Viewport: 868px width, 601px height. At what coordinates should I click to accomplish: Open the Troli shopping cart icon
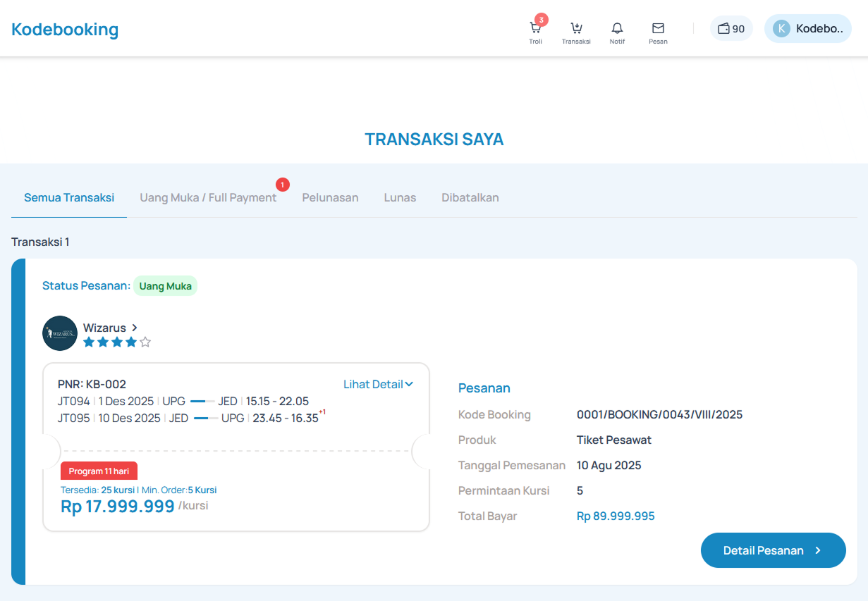[x=535, y=29]
